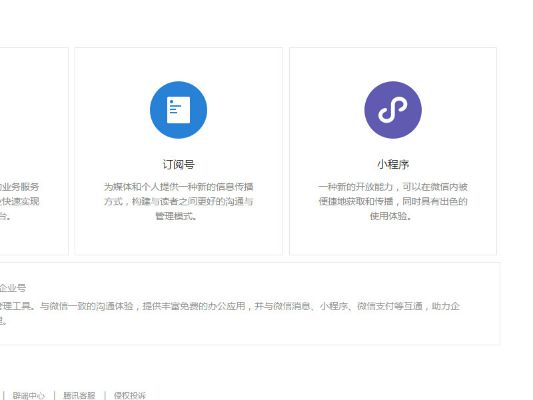533x400 pixels.
Task: Click the 企业号 description mentioning 办公应用
Action: [230, 313]
